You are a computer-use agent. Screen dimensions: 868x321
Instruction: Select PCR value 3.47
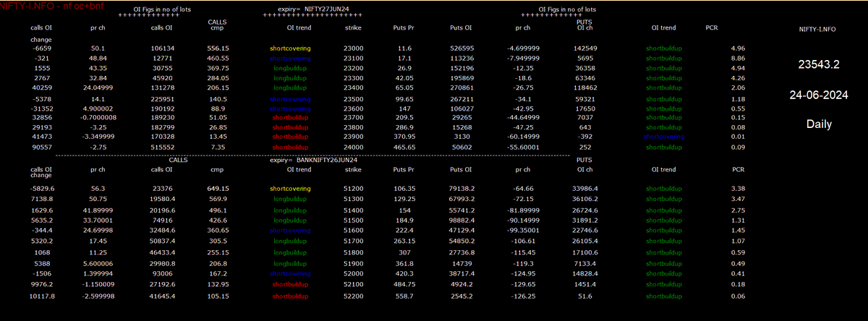[x=739, y=198]
